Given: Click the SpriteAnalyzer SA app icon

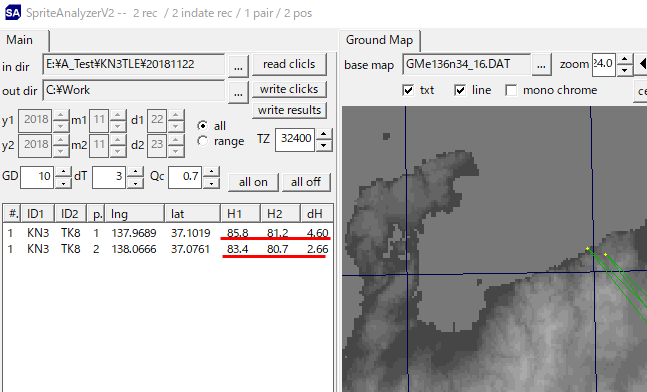Looking at the screenshot, I should (12, 13).
